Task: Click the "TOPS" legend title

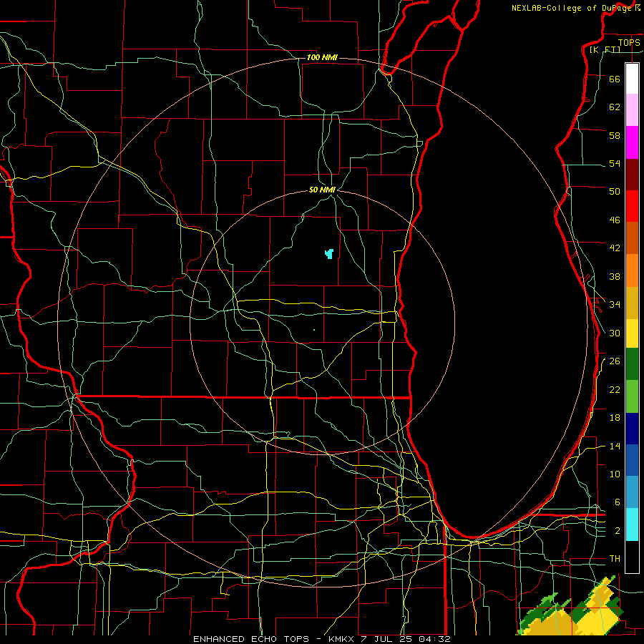Action: point(629,42)
